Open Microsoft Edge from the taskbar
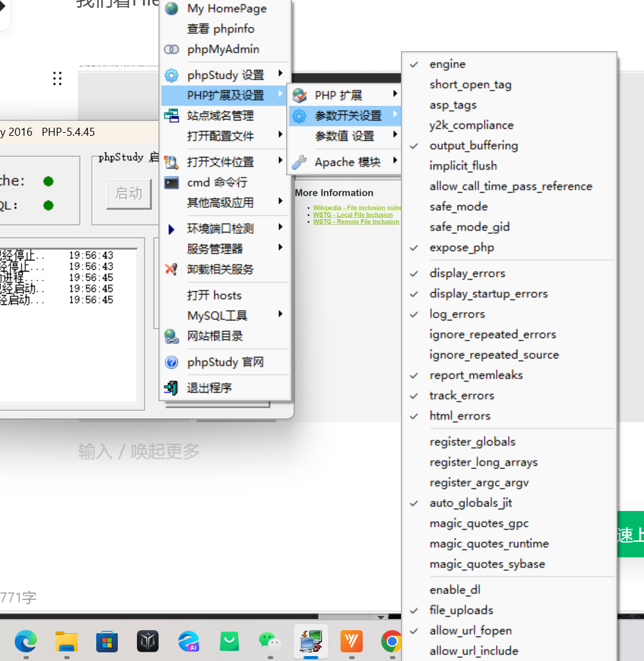Image resolution: width=644 pixels, height=661 pixels. point(26,642)
